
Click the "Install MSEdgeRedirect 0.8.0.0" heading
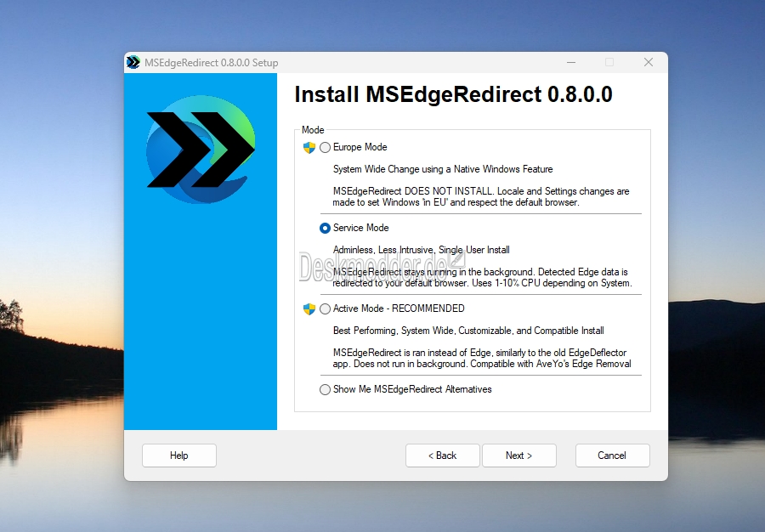pyautogui.click(x=453, y=94)
